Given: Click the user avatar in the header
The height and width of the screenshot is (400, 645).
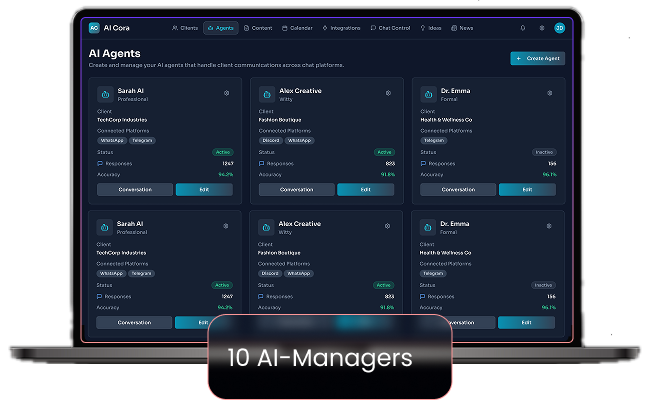Looking at the screenshot, I should [x=559, y=28].
